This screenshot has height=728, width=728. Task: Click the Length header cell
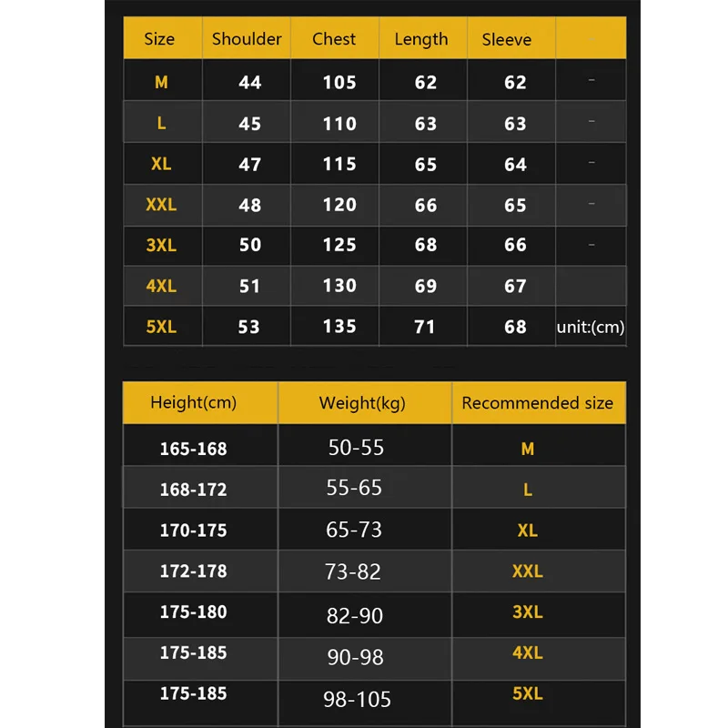(x=421, y=40)
